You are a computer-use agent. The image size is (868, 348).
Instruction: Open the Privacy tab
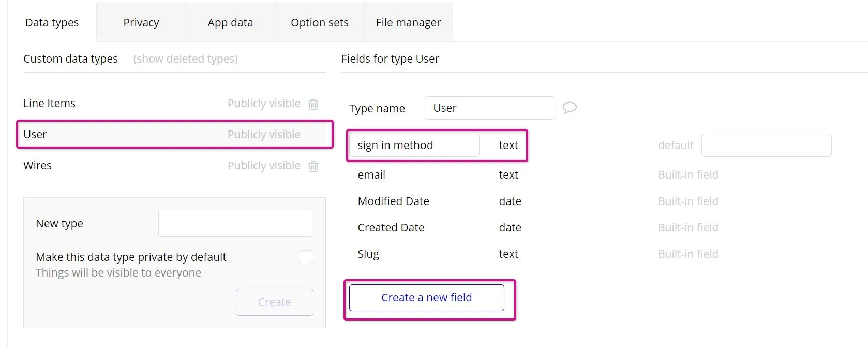point(141,22)
